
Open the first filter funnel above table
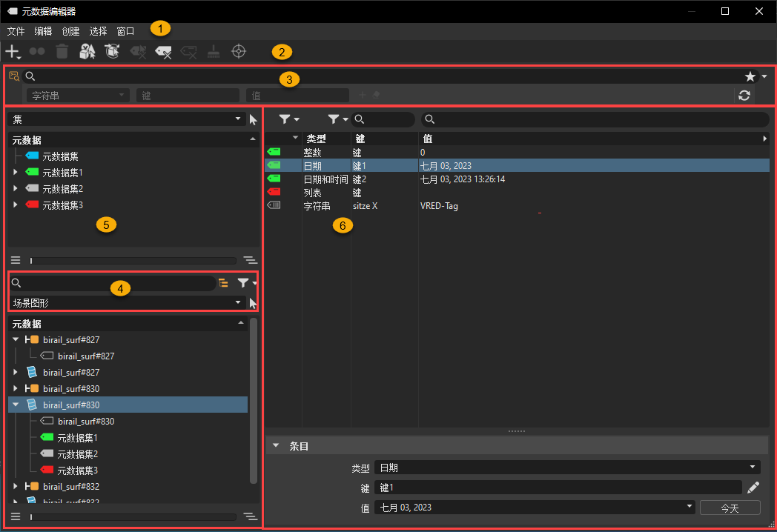click(x=289, y=119)
